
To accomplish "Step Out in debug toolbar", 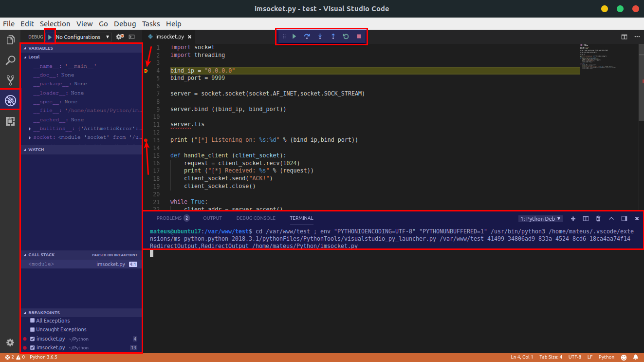I will point(333,37).
